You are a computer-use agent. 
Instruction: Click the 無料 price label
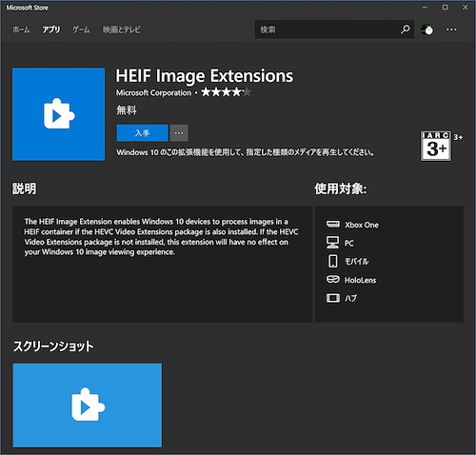tap(127, 110)
